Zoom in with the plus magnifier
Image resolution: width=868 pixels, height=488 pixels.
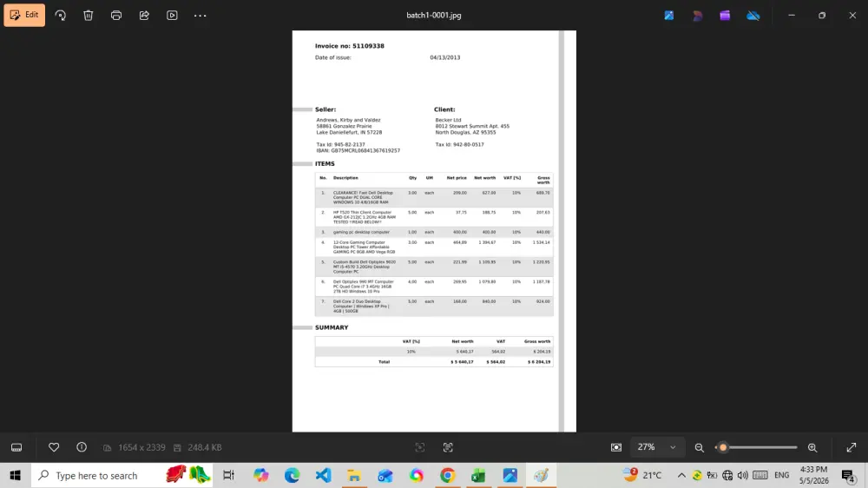coord(812,447)
